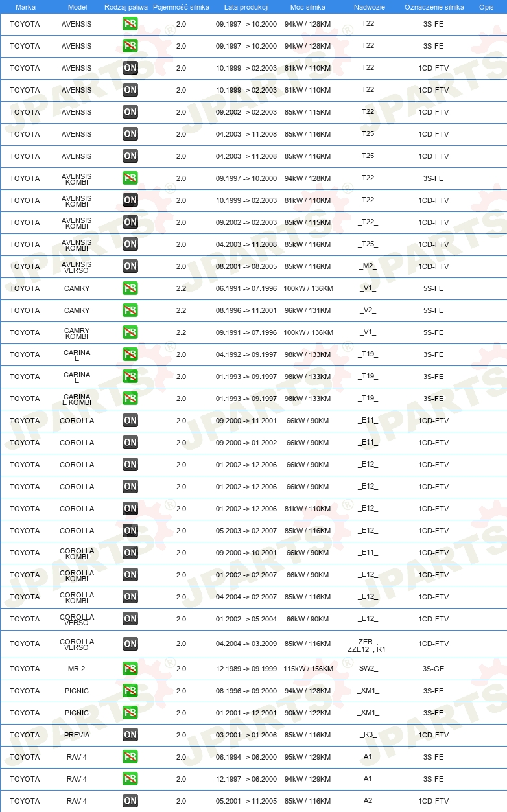Image resolution: width=507 pixels, height=812 pixels.
Task: Click diesel icon in Corolla 05.2003 row
Action: click(x=130, y=531)
